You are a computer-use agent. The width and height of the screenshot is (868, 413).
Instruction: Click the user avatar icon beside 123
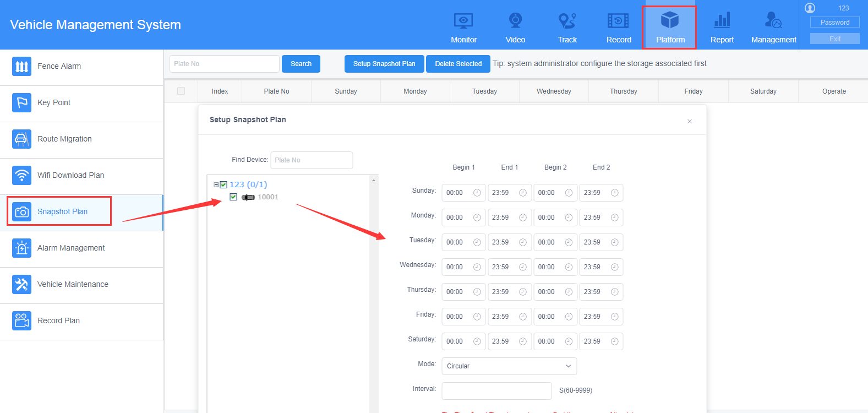click(810, 8)
